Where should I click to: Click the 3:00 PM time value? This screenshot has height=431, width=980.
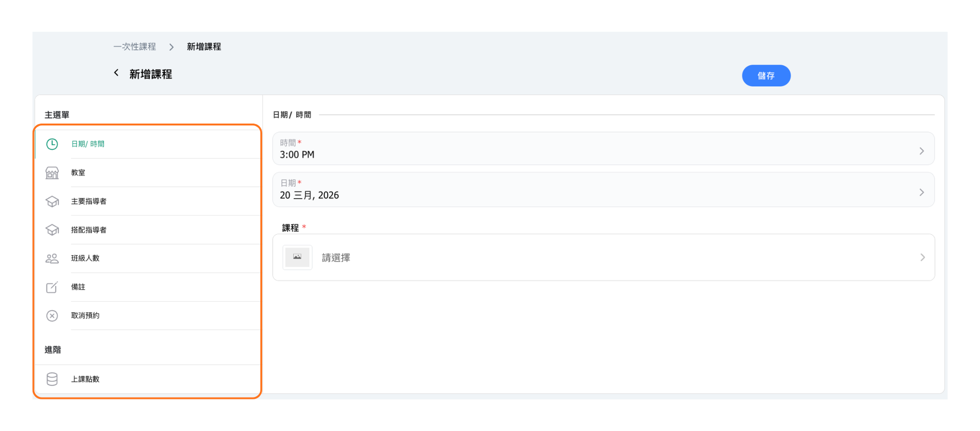tap(297, 155)
